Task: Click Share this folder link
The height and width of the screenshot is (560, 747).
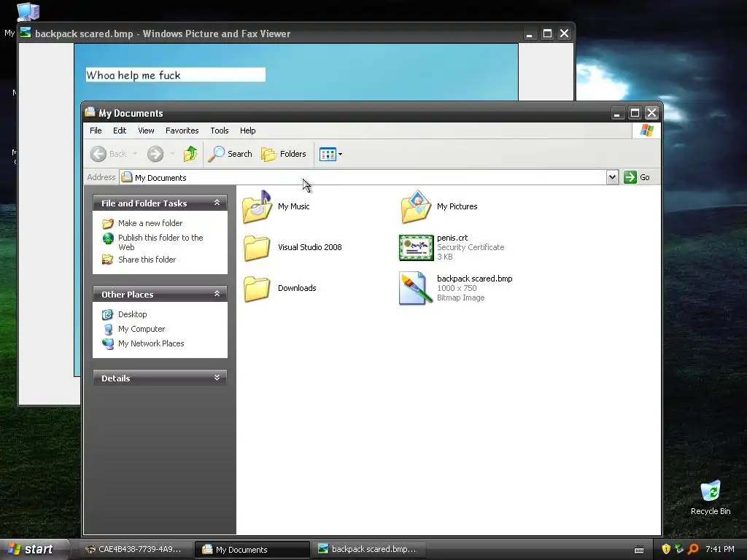Action: 147,260
